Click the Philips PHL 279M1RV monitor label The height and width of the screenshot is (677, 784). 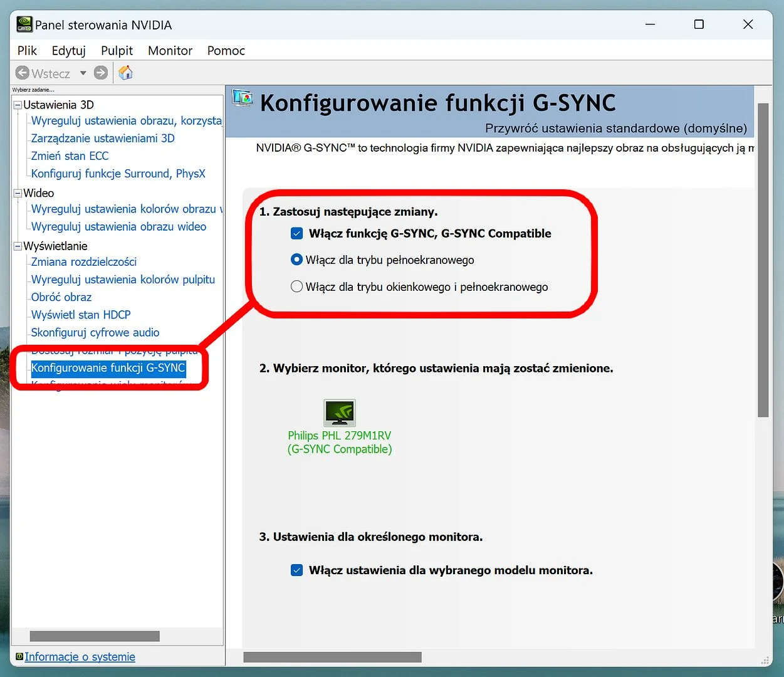[340, 442]
